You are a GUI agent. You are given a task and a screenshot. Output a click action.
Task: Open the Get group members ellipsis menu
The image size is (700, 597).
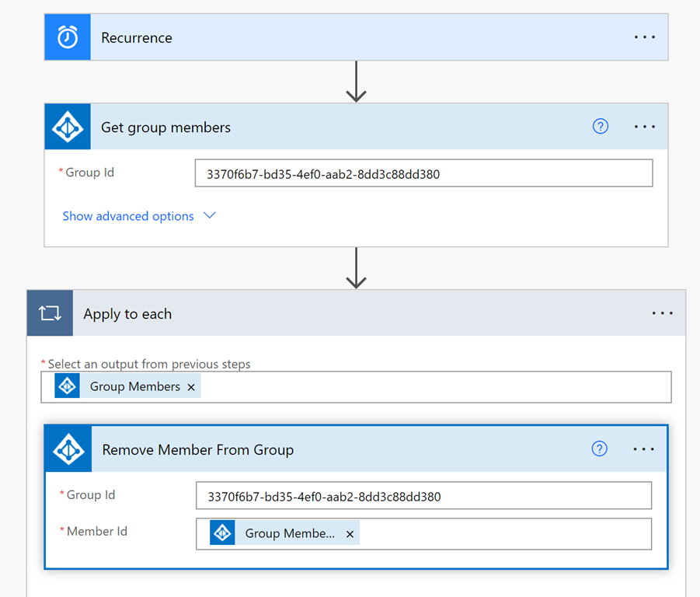coord(644,127)
